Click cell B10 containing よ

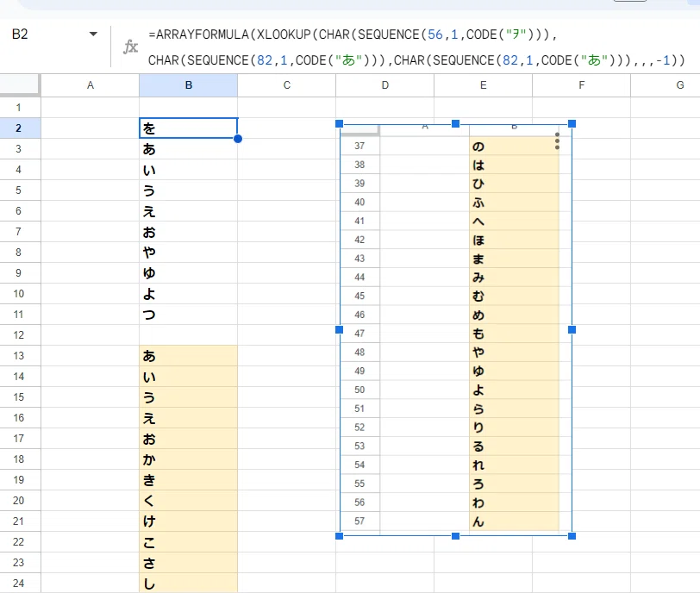(189, 294)
